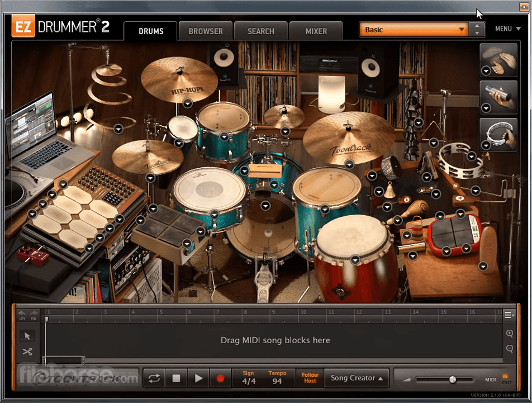Close the EZdrummer window
The height and width of the screenshot is (403, 532).
click(x=524, y=6)
